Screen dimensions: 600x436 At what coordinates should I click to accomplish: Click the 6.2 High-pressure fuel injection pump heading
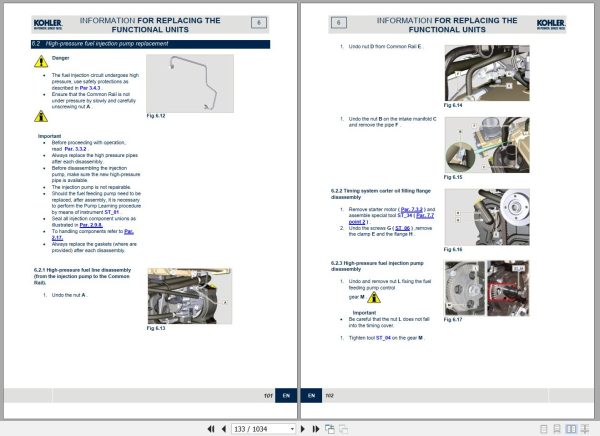pos(150,44)
